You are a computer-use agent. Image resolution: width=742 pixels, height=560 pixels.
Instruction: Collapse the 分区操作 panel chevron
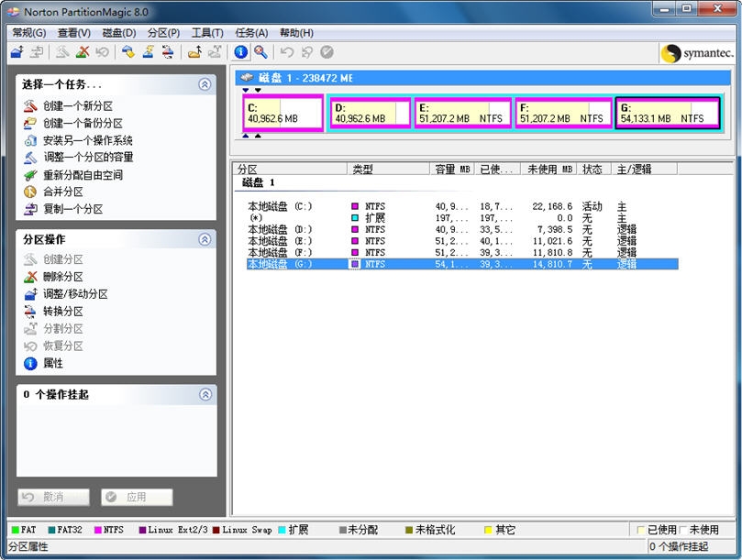(x=205, y=240)
